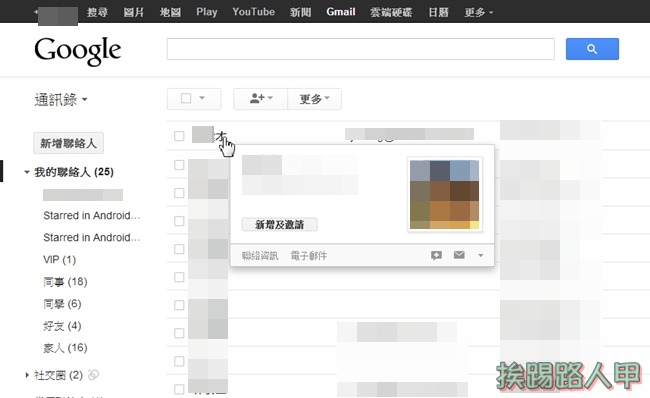
Task: Select the VIP (1) group
Action: point(60,260)
